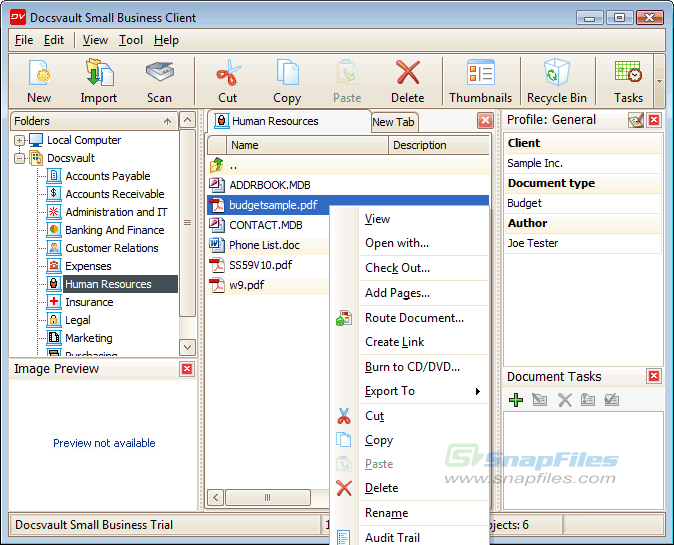Open the View menu

pos(95,40)
